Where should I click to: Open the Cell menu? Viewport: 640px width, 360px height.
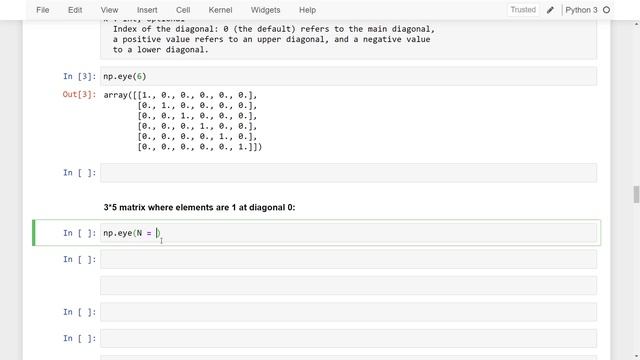183,10
